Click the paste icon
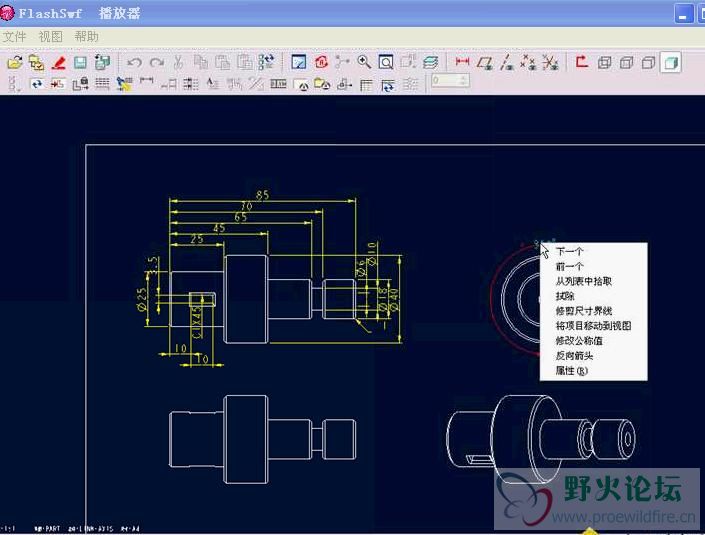 tap(223, 62)
